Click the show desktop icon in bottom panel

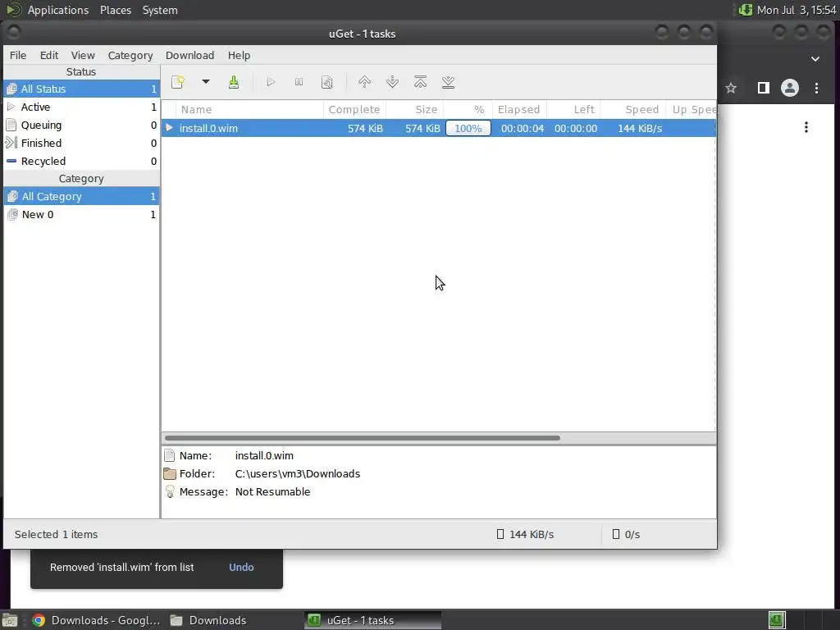(10, 620)
